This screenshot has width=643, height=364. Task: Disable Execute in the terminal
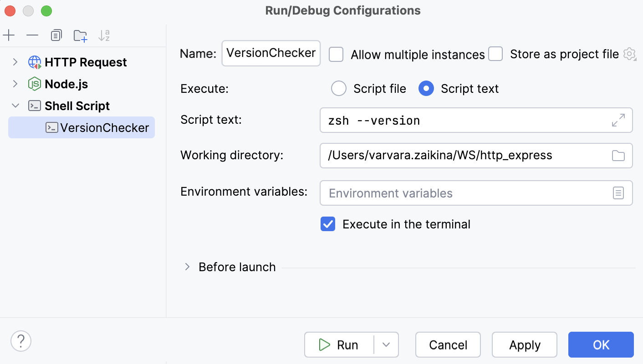[327, 224]
